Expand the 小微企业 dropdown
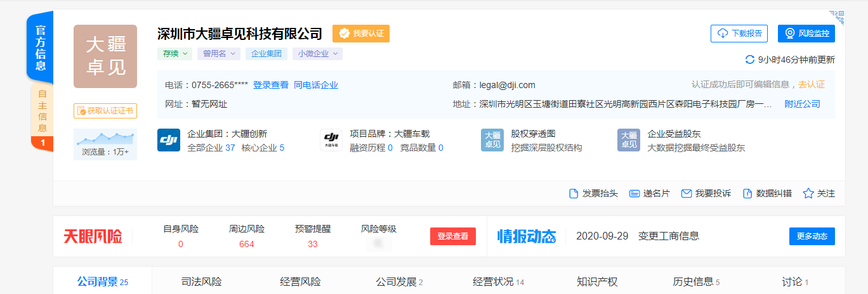 click(x=317, y=54)
